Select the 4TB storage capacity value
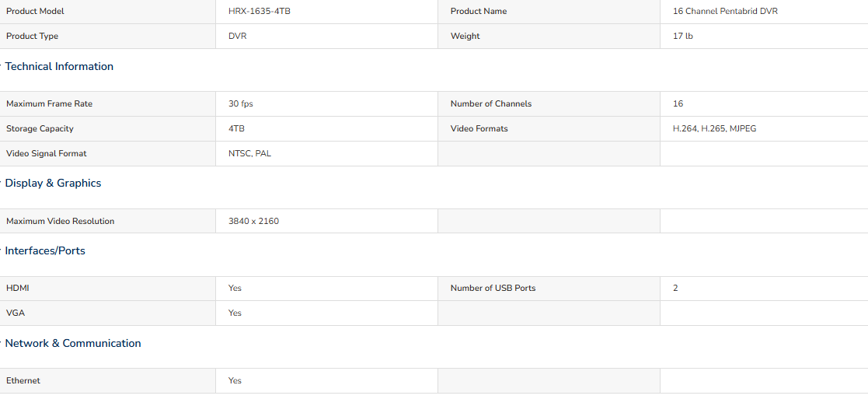 236,128
